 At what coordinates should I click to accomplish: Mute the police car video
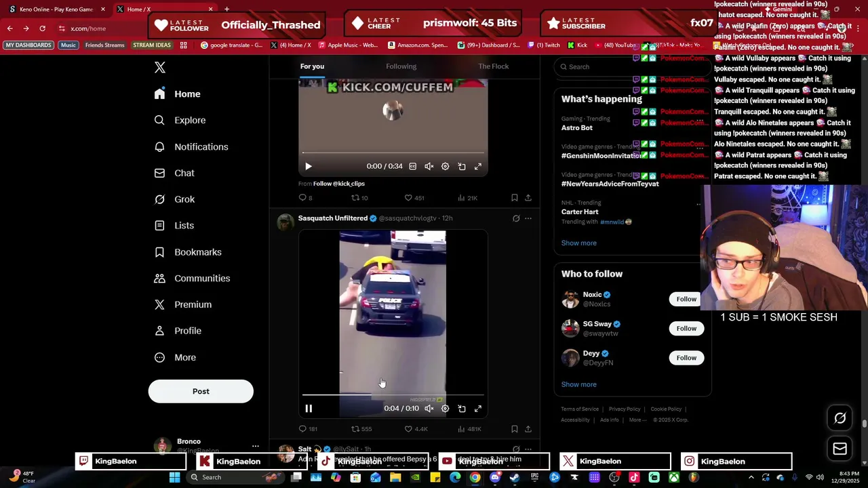429,409
